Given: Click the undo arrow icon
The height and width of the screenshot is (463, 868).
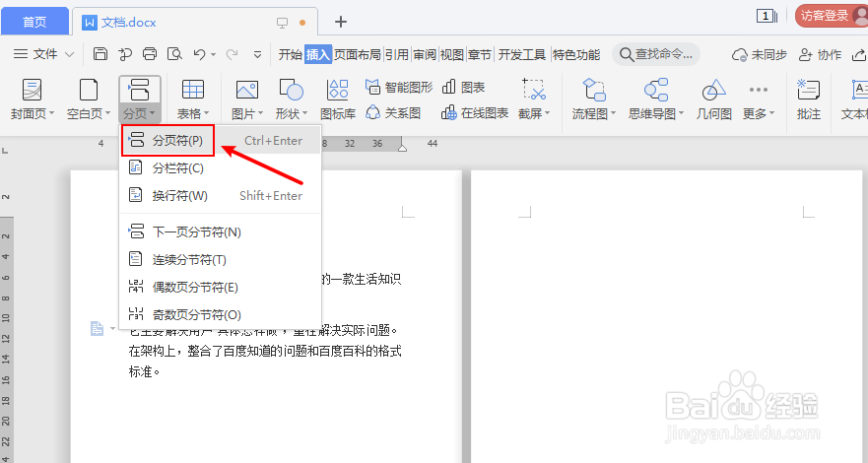Looking at the screenshot, I should coord(199,53).
